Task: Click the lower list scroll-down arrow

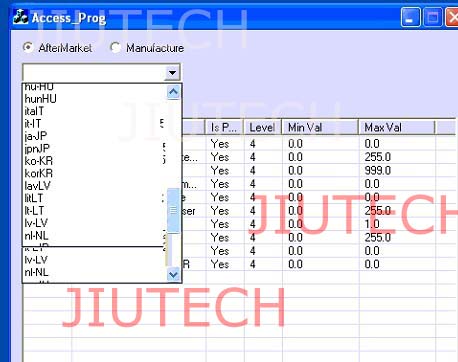Action: coord(173,274)
